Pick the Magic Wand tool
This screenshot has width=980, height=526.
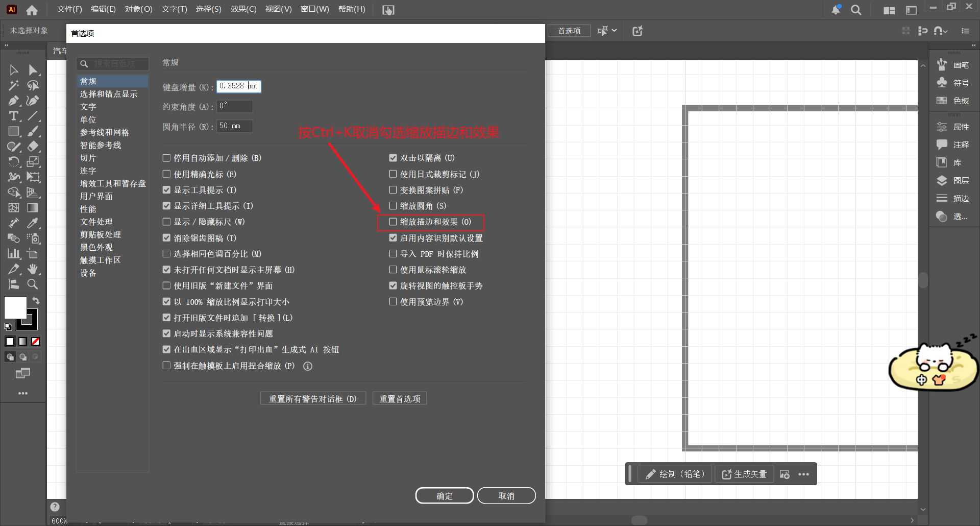[x=14, y=85]
